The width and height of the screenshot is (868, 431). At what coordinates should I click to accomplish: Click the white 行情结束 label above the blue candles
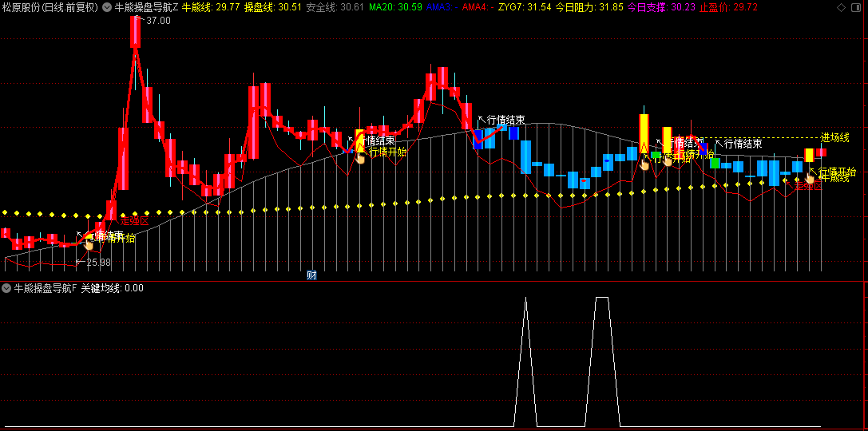coord(505,120)
